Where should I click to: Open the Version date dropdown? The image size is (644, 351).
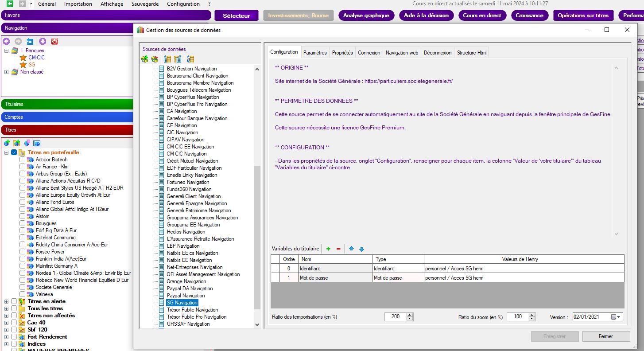[x=618, y=317]
